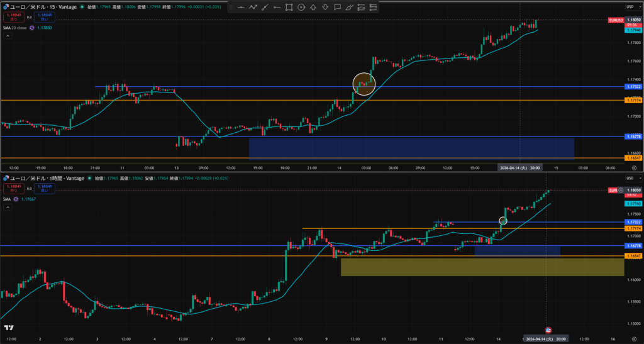Select the zigzag polyline drawing tool
Image resolution: width=644 pixels, height=344 pixels.
click(x=253, y=8)
